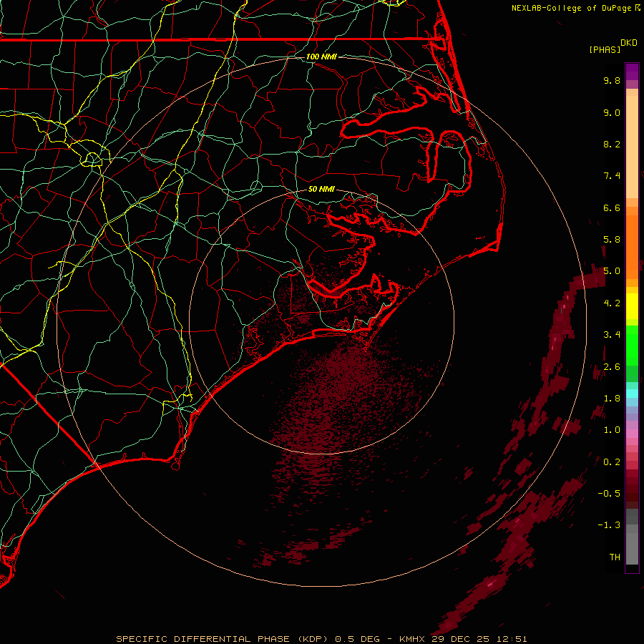Click the 8.2 color scale value

612,144
